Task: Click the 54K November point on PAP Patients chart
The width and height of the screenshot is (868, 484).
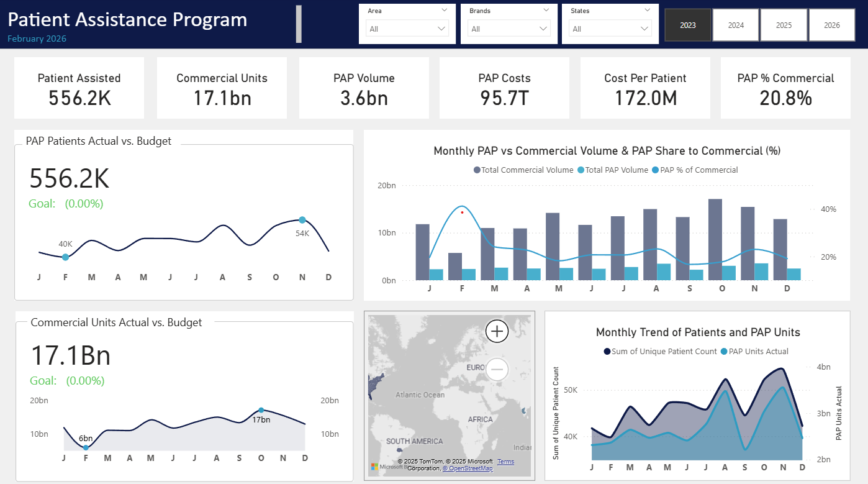Action: (302, 220)
